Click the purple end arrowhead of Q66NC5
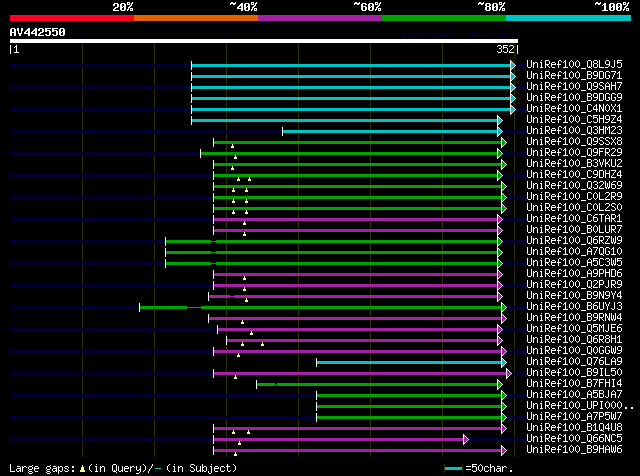 coord(466,440)
